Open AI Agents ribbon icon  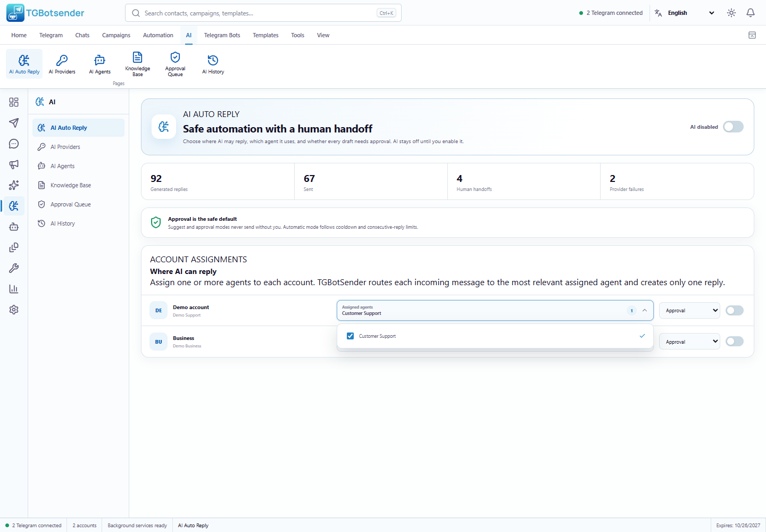pyautogui.click(x=99, y=64)
